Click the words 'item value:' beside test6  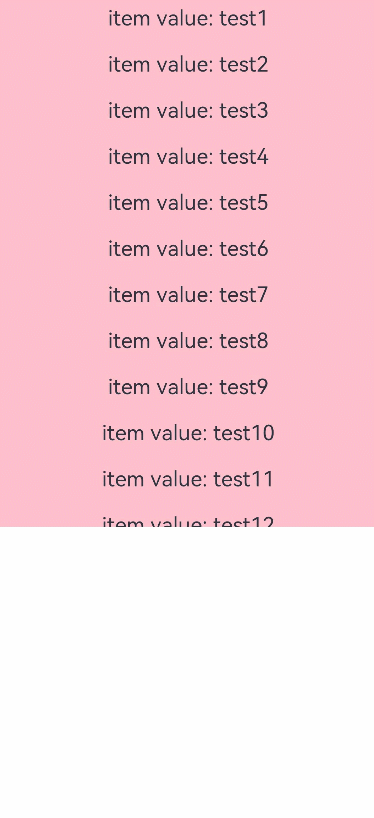click(x=161, y=249)
